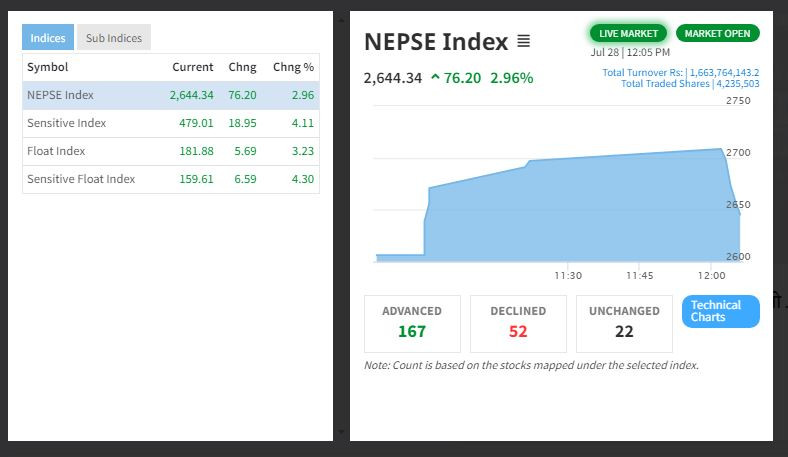Click the MARKET OPEN badge
The image size is (788, 457).
(717, 33)
